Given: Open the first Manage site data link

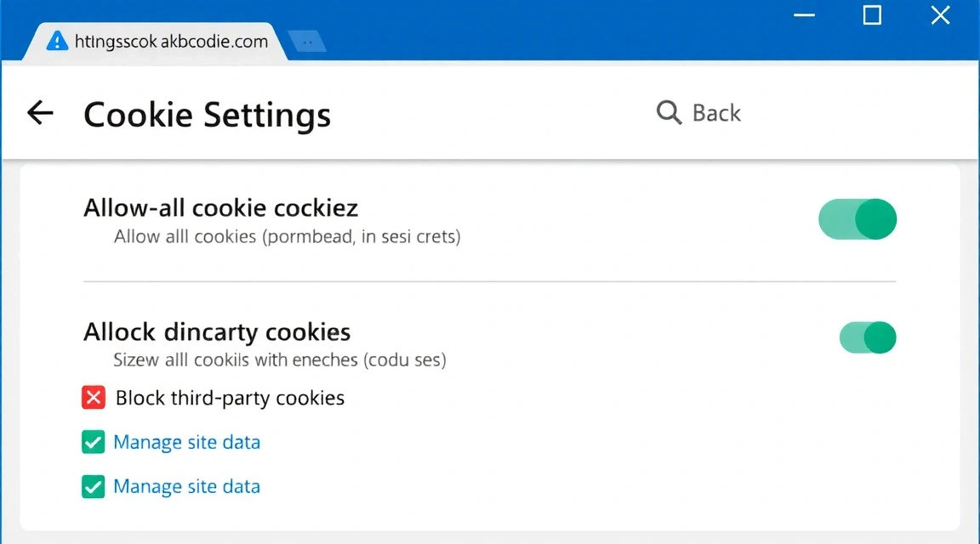Looking at the screenshot, I should pyautogui.click(x=186, y=442).
